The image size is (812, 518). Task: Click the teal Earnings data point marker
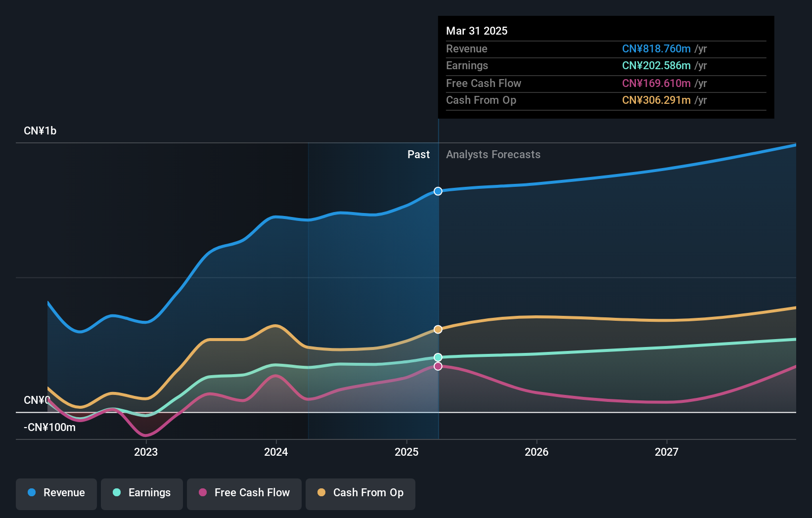438,357
